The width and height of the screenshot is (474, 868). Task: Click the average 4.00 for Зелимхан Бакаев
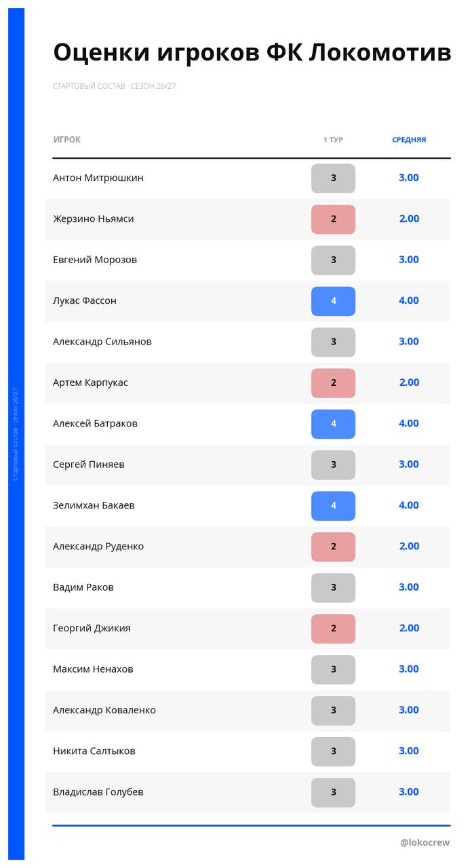[409, 505]
